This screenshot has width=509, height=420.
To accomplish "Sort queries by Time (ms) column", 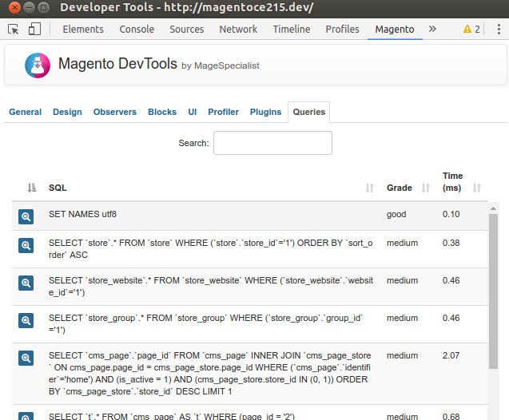I will coord(477,188).
